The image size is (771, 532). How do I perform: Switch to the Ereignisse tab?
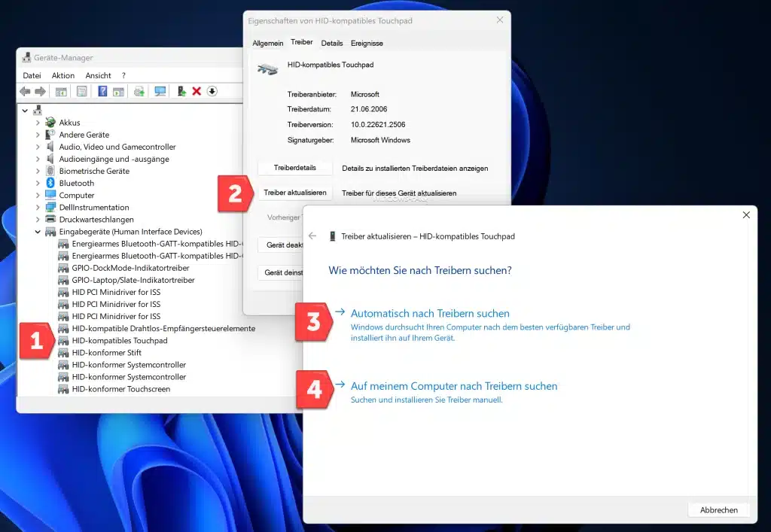[x=367, y=43]
